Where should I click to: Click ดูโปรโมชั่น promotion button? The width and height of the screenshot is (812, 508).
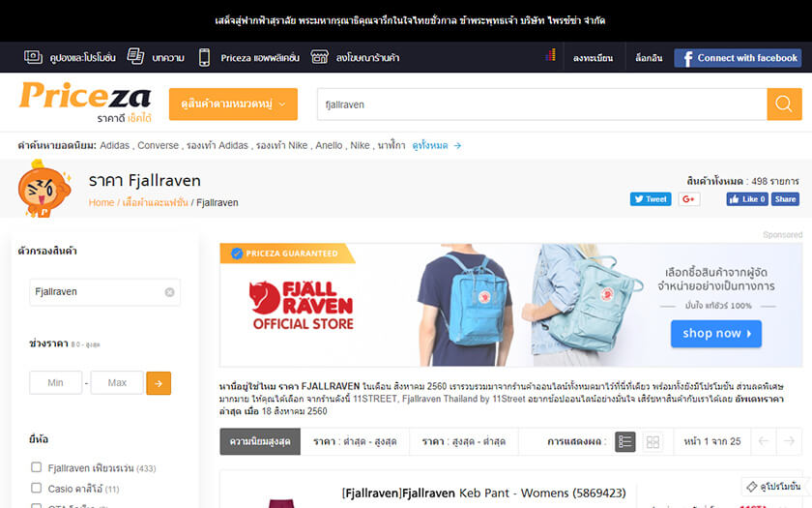tap(774, 486)
